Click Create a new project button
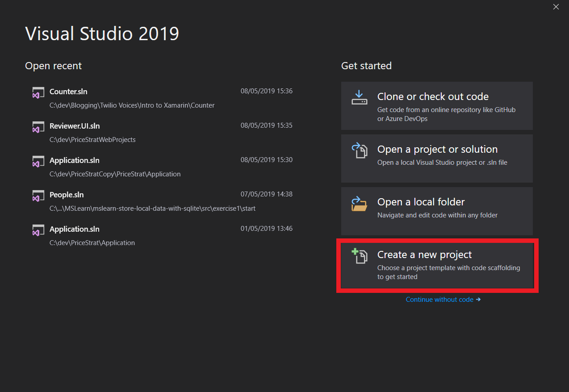Viewport: 569px width, 392px height. (x=437, y=265)
